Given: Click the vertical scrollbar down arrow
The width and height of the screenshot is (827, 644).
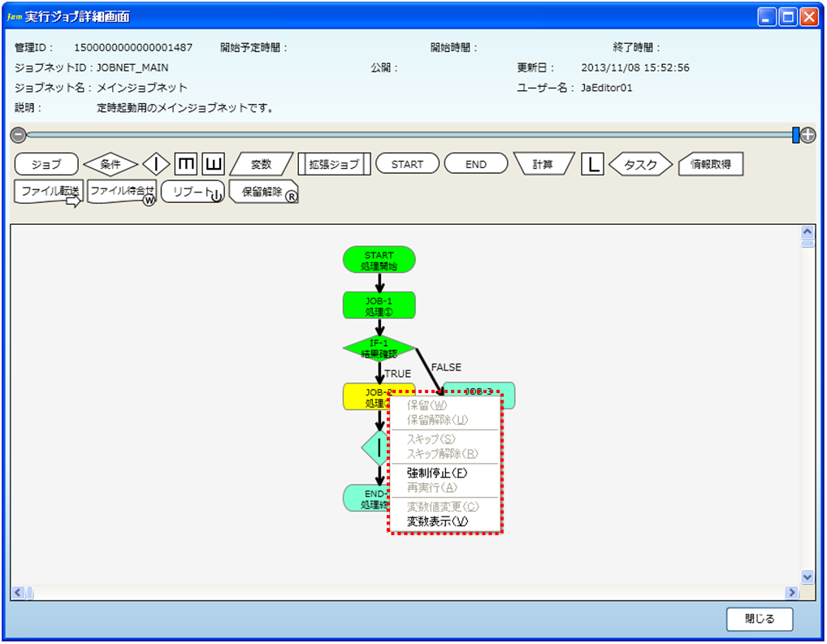Looking at the screenshot, I should click(808, 577).
